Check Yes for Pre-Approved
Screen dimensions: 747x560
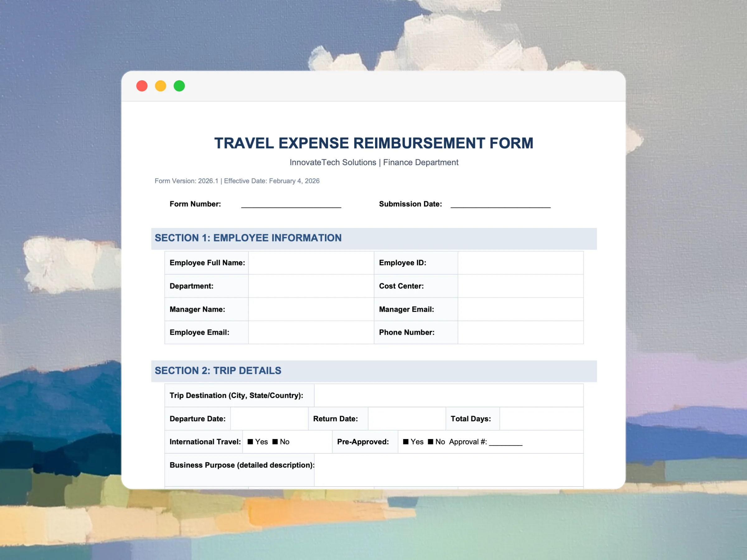[x=406, y=441]
